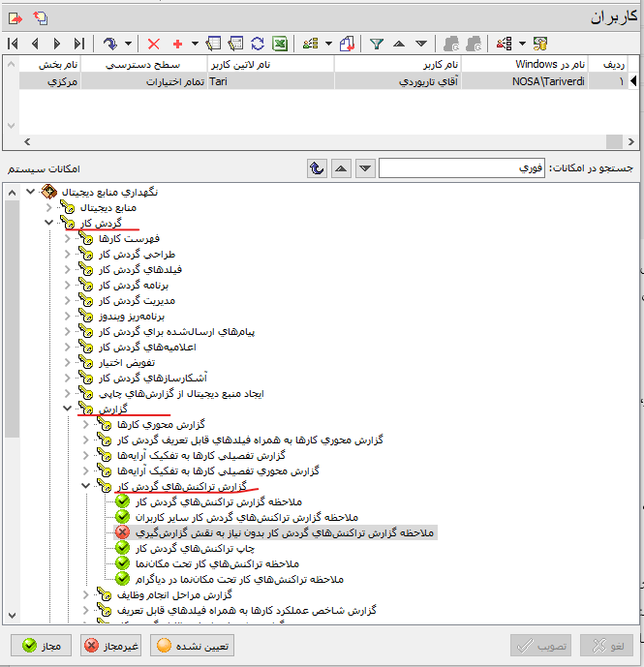644x667 pixels.
Task: Expand the 'منابع دیجیتال' tree node
Action: (49, 207)
